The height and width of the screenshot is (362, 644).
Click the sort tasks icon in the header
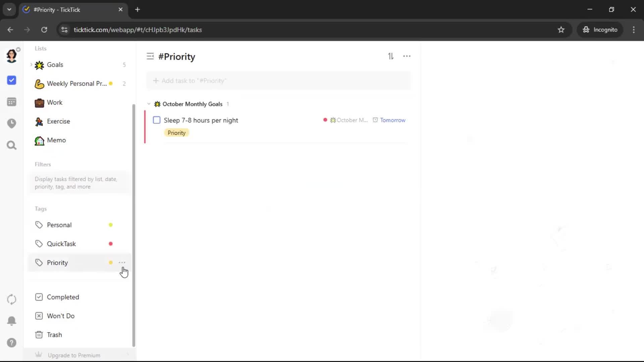(391, 56)
